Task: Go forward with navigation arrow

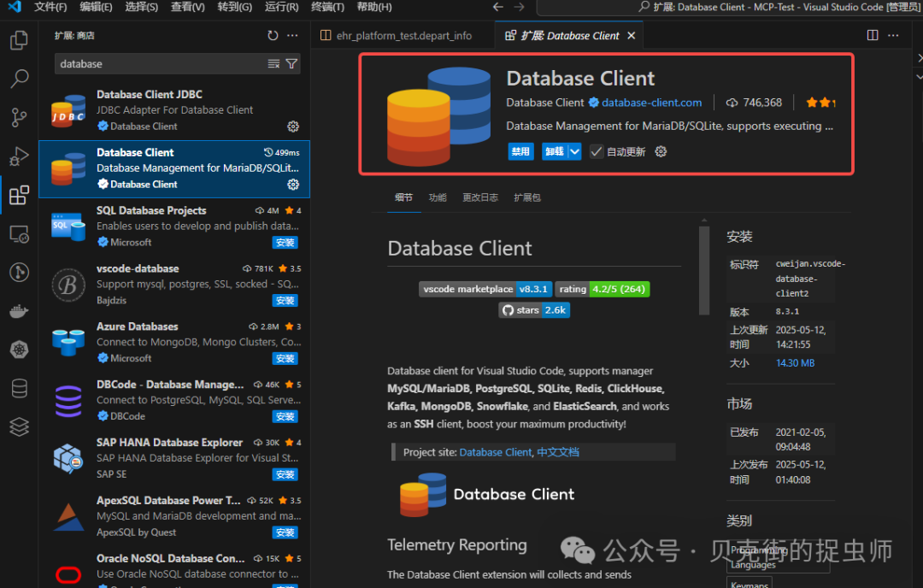Action: click(520, 7)
